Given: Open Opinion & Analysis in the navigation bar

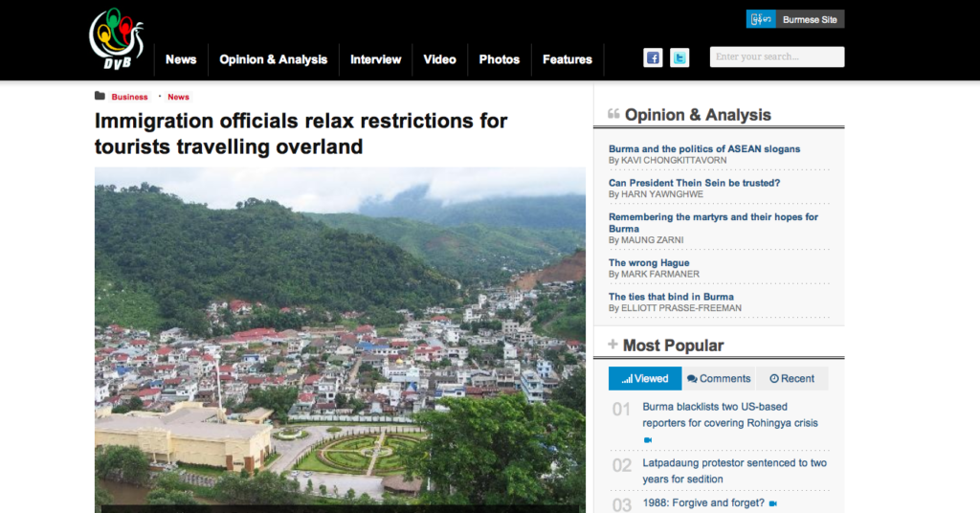Looking at the screenshot, I should pos(273,60).
